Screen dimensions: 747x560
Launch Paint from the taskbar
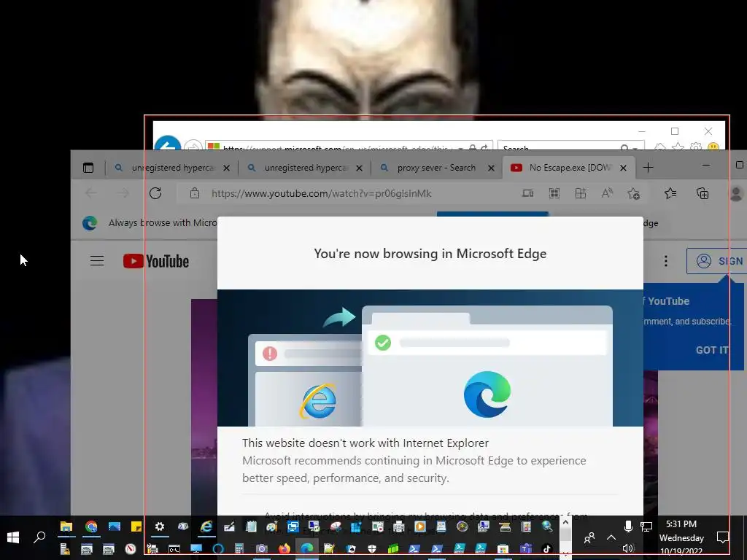pyautogui.click(x=271, y=526)
